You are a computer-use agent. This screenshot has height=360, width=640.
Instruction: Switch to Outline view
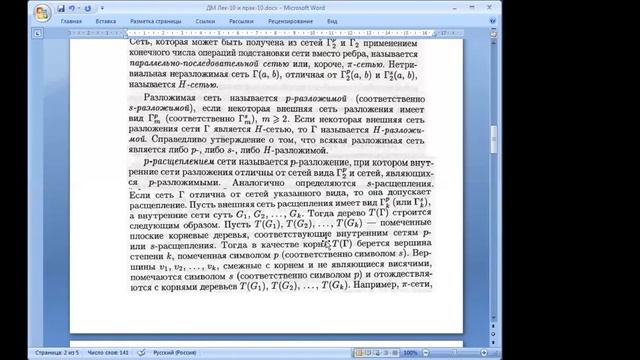point(386,353)
